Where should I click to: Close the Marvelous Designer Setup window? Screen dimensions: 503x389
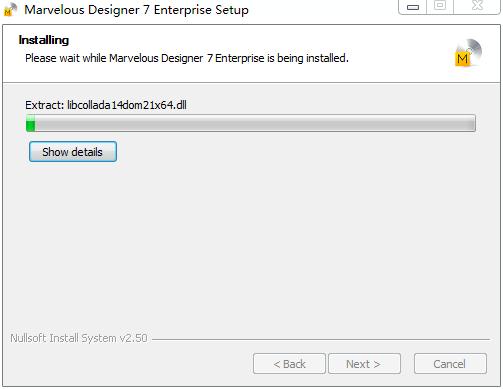click(477, 6)
